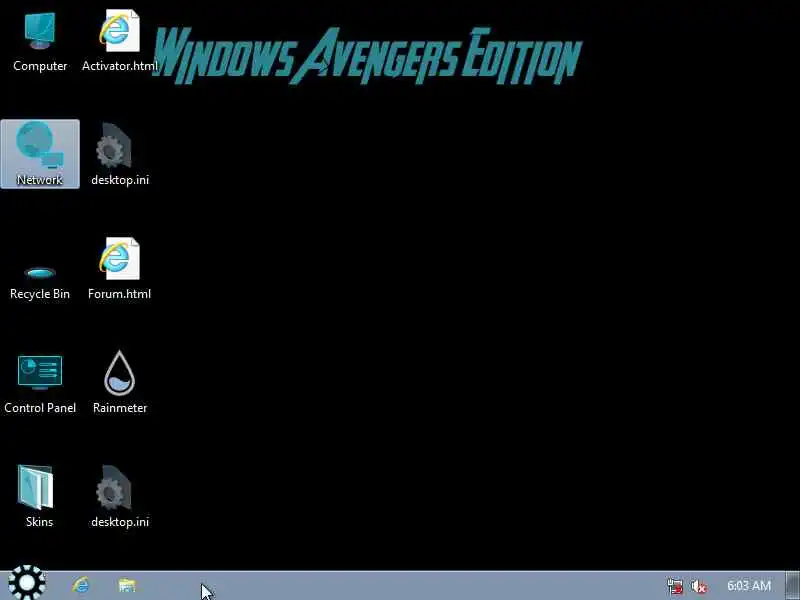The height and width of the screenshot is (600, 800).
Task: Select the Rainmeter shortcut icon
Action: (119, 382)
